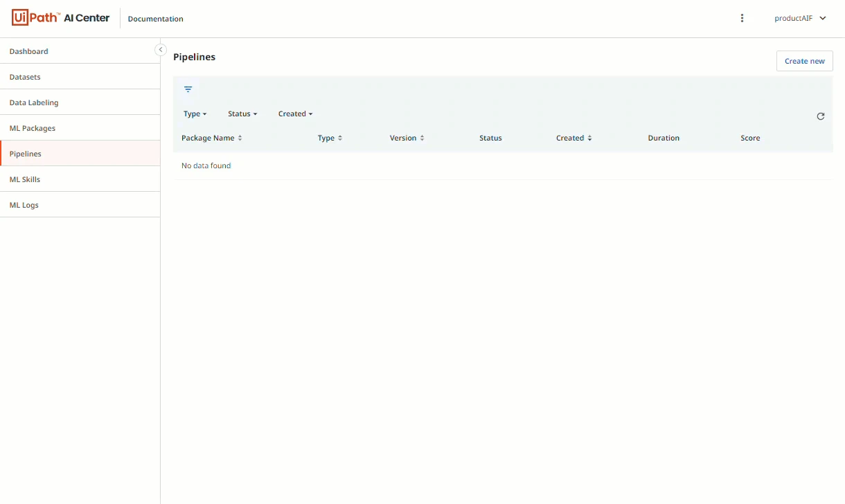Click the Create new button
Image resolution: width=845 pixels, height=504 pixels.
point(804,61)
